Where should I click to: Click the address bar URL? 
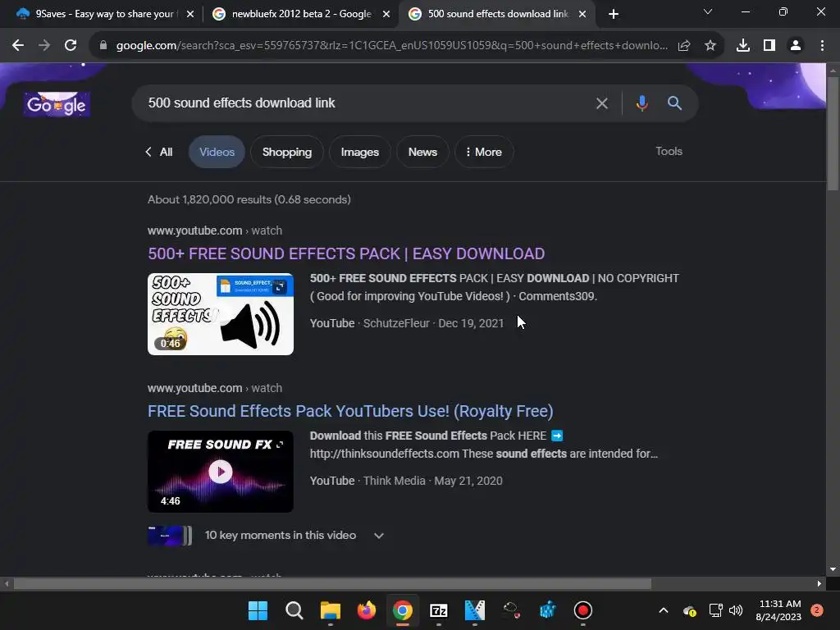coord(391,46)
